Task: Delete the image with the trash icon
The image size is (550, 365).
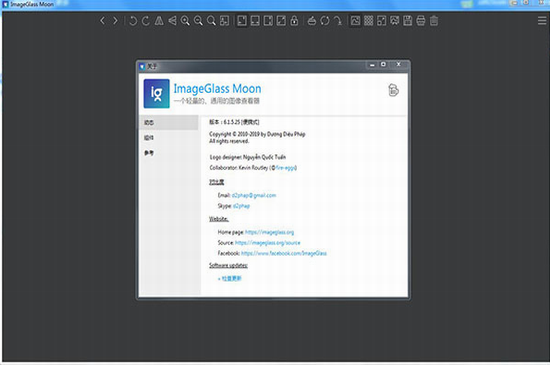Action: (x=434, y=21)
